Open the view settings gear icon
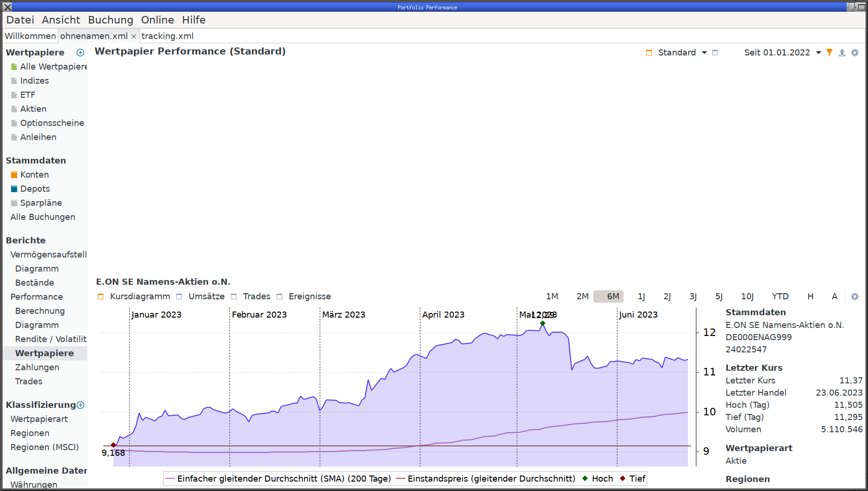The image size is (868, 491). (x=855, y=53)
